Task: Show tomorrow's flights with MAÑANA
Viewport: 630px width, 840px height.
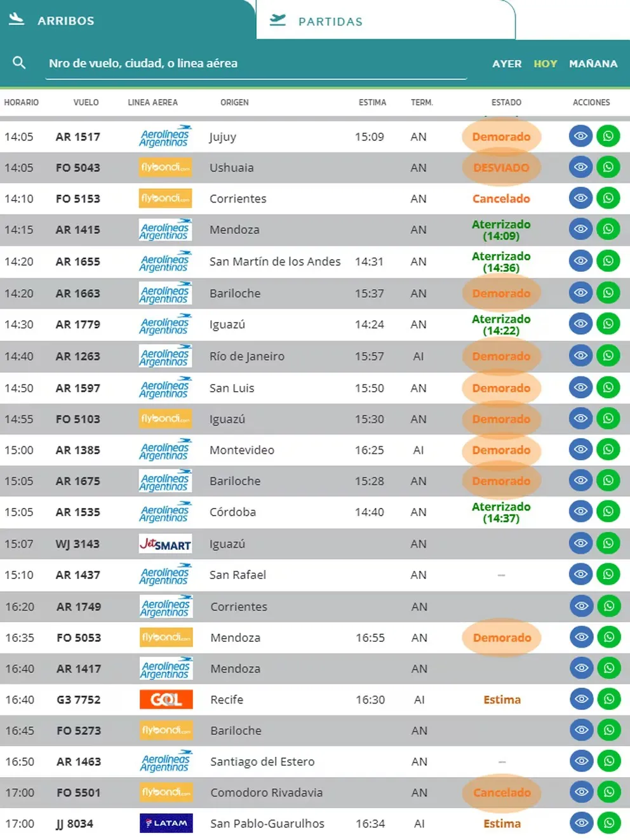Action: click(x=593, y=63)
